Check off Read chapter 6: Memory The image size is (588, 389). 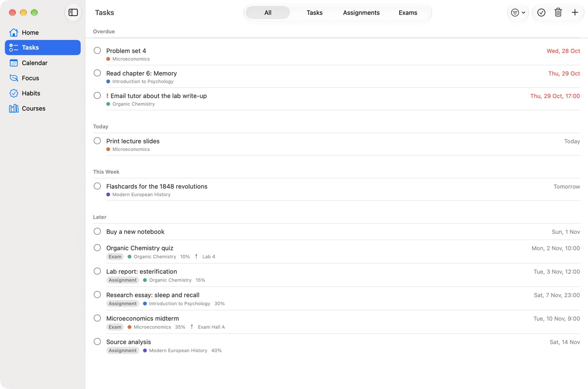tap(97, 73)
